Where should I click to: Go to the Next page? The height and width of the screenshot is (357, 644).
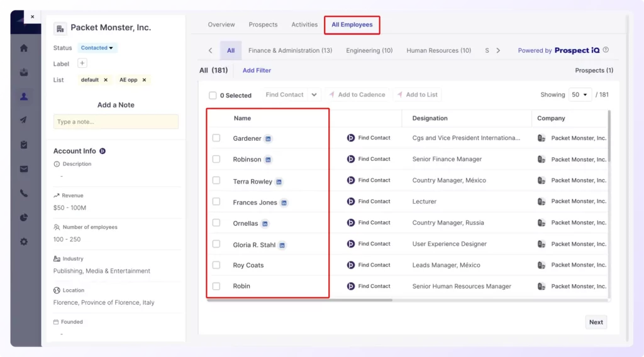(596, 322)
